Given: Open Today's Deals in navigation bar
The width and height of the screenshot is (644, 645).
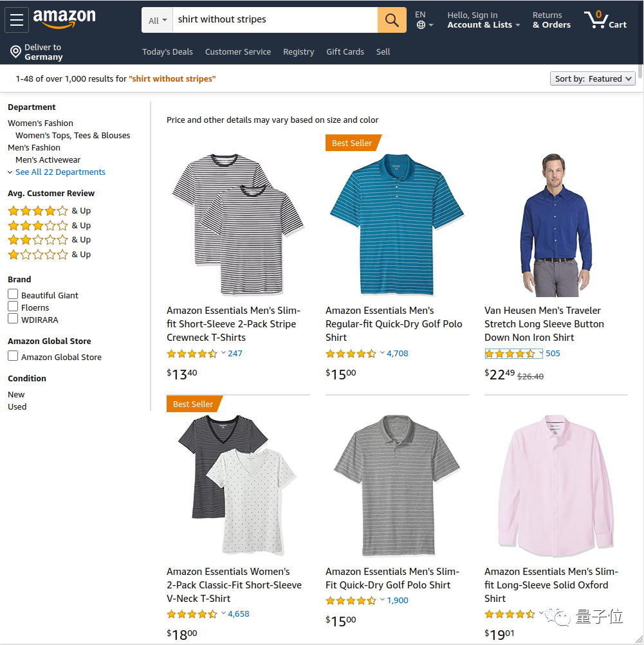Looking at the screenshot, I should [167, 52].
